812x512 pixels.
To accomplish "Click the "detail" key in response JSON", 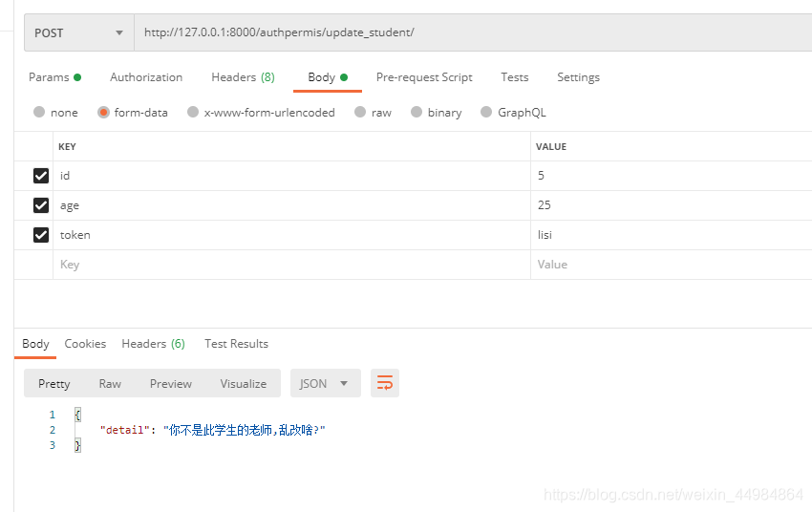I will click(124, 430).
